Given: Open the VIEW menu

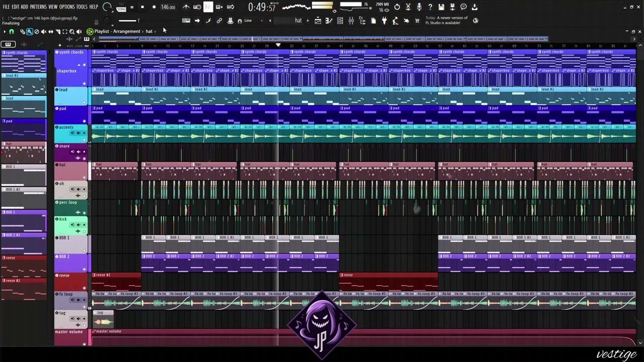Looking at the screenshot, I should pos(53,7).
